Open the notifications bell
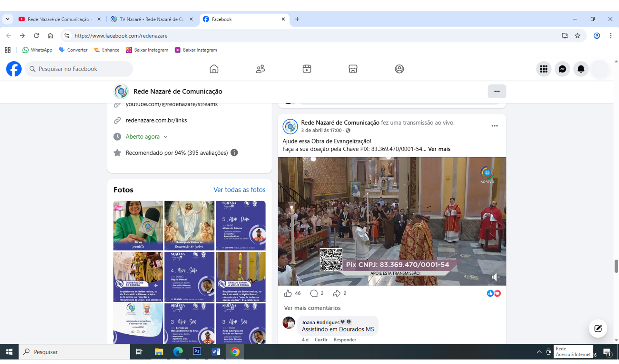 point(581,69)
